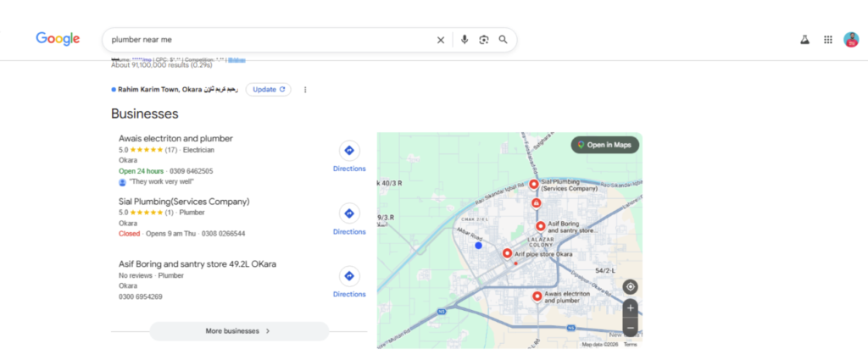Click the star rating of Sial Plumbing
The image size is (868, 360).
tap(146, 213)
